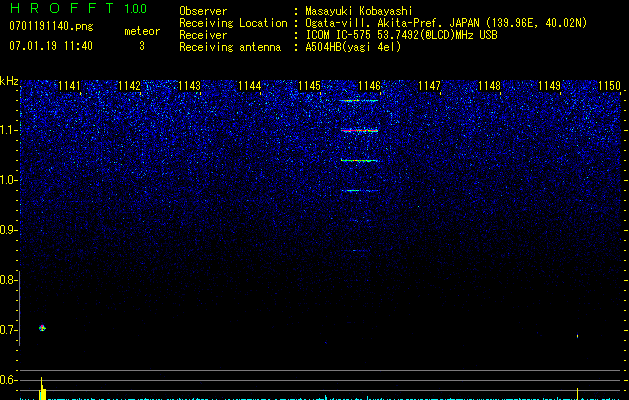Click the ICOM IC-575 receiver text
This screenshot has width=629, height=400.
(x=401, y=35)
